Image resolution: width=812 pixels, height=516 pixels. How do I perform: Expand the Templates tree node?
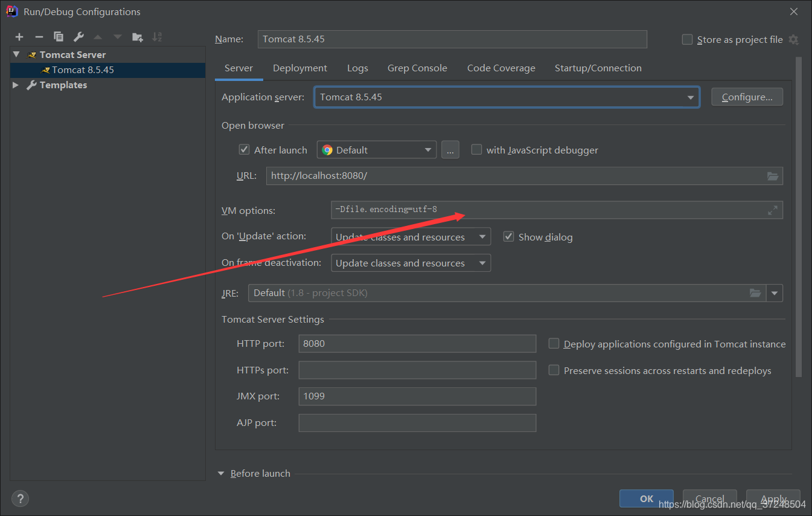tap(16, 85)
